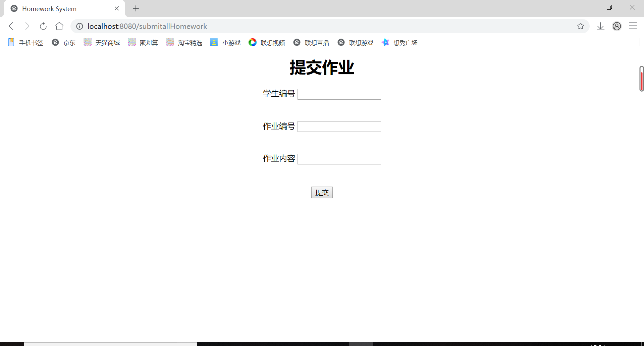Refresh the current page
This screenshot has width=644, height=346.
click(43, 26)
